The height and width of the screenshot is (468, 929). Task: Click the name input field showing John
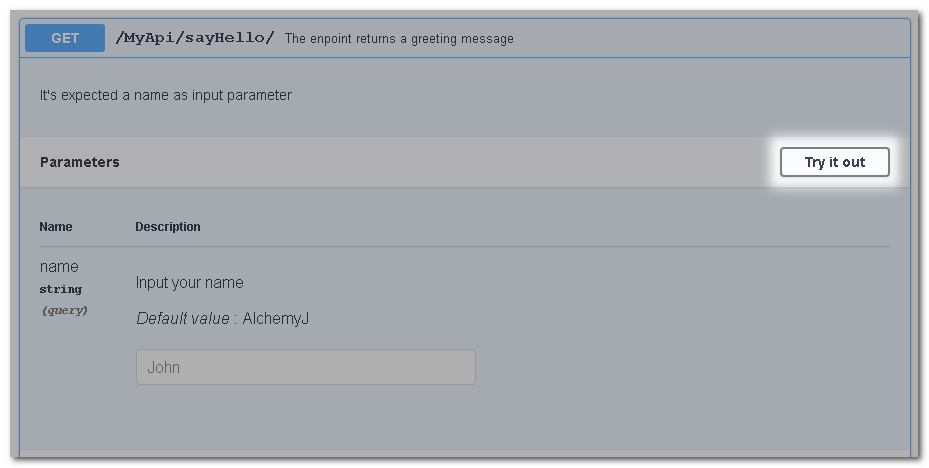point(305,367)
